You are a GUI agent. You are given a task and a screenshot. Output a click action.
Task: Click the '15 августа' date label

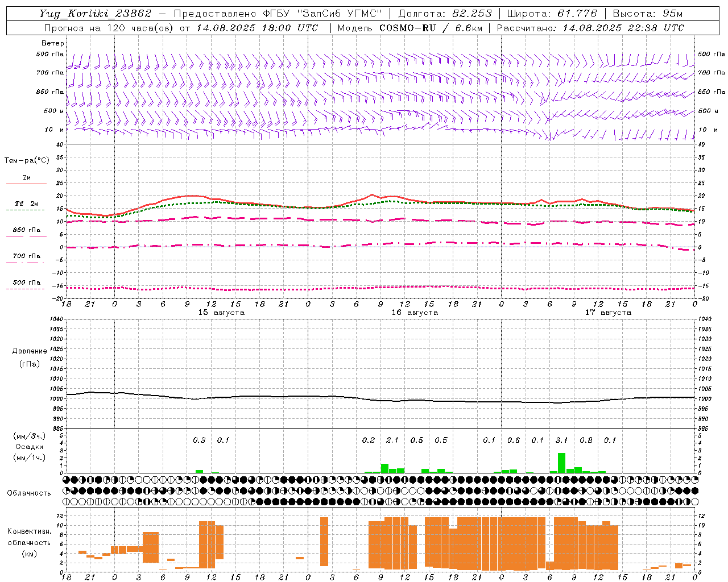point(221,313)
